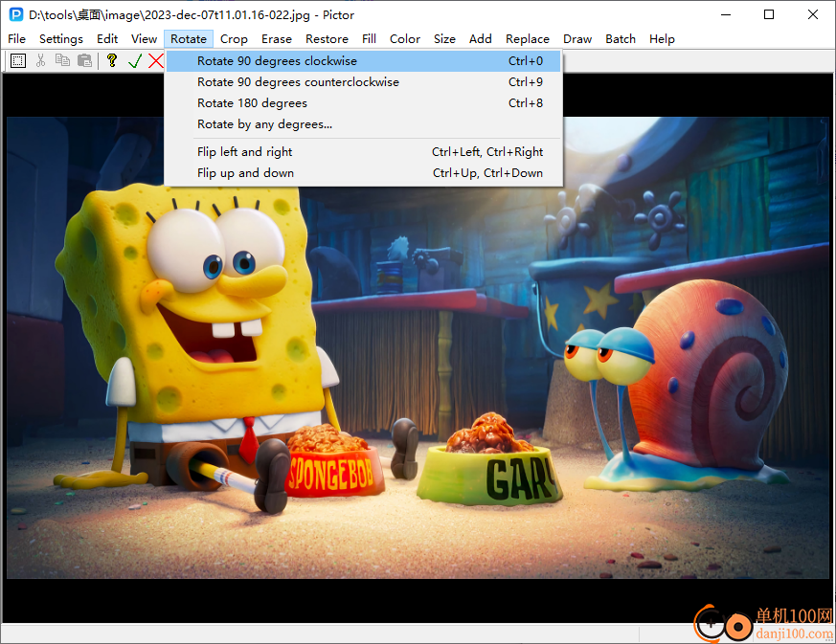Open the Size menu

(x=444, y=39)
